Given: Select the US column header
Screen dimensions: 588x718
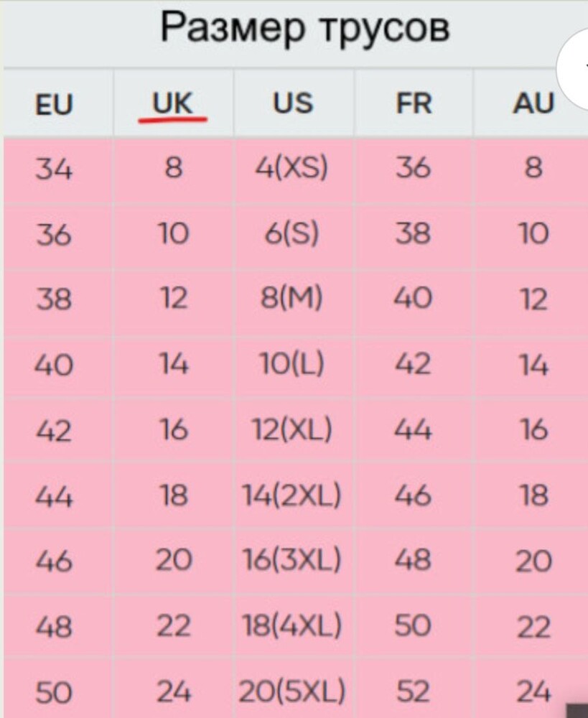Looking at the screenshot, I should tap(293, 103).
